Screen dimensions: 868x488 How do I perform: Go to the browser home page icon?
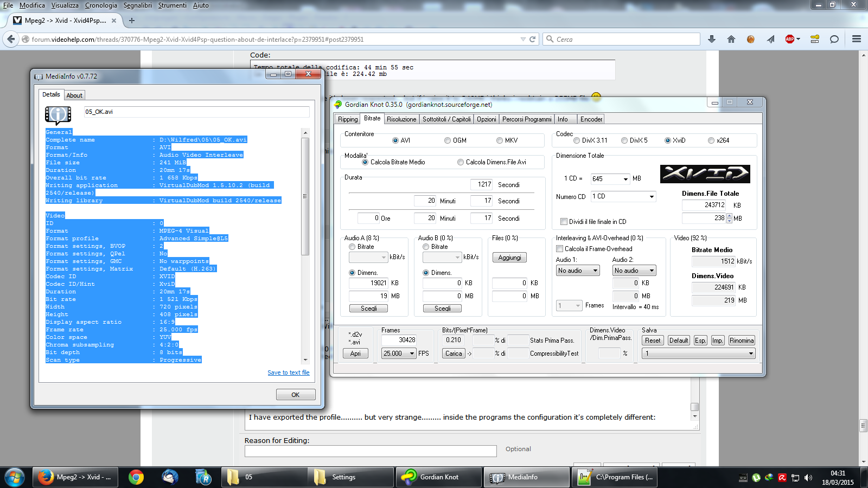coord(731,39)
